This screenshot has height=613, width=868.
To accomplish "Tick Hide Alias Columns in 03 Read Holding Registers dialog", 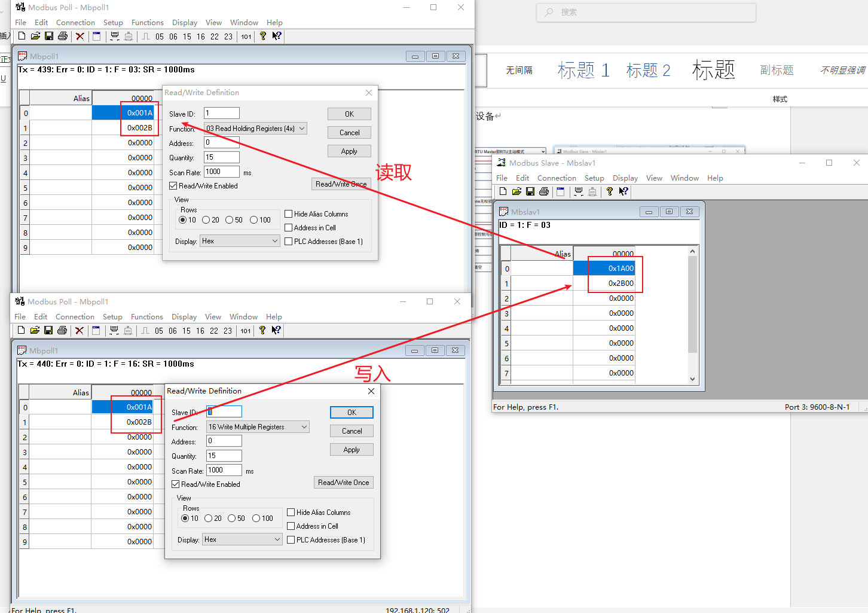I will (289, 214).
